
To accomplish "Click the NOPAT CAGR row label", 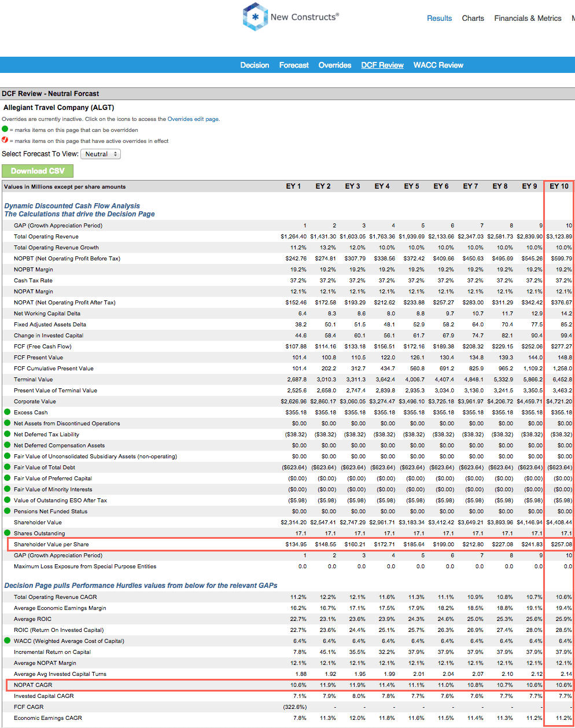I will (x=33, y=685).
